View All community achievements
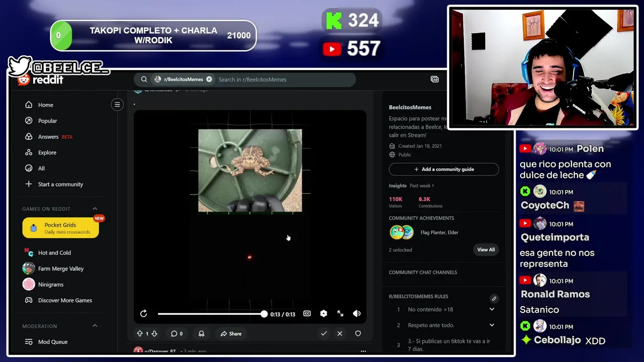Image resolution: width=644 pixels, height=362 pixels. coord(486,250)
